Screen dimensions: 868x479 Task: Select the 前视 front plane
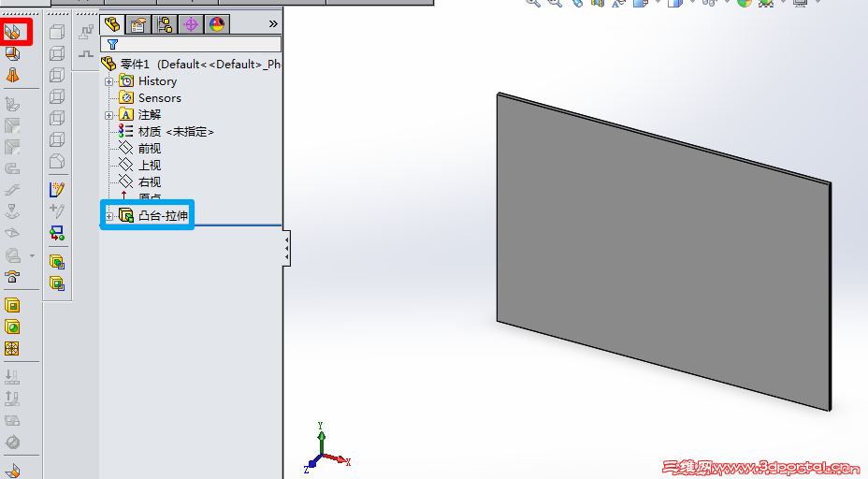[x=139, y=149]
